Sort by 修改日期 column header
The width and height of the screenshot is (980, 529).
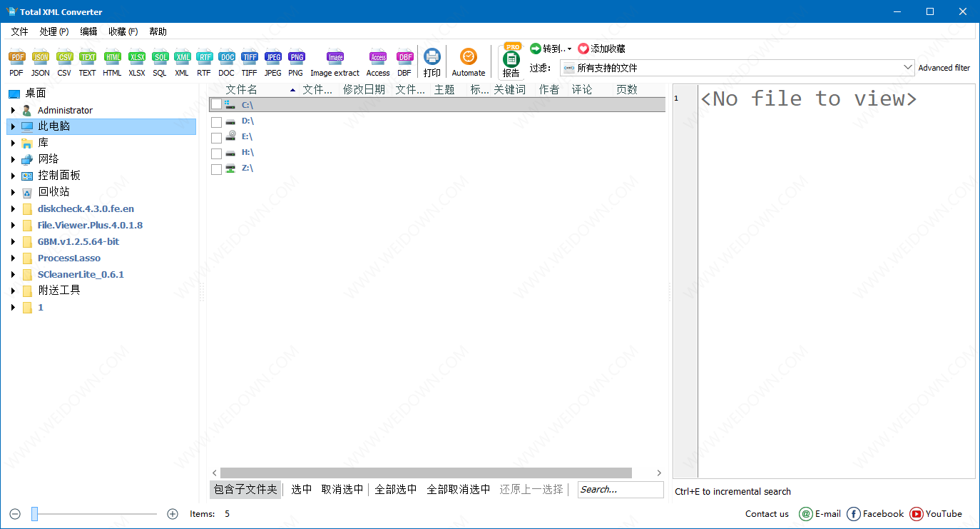pyautogui.click(x=364, y=90)
